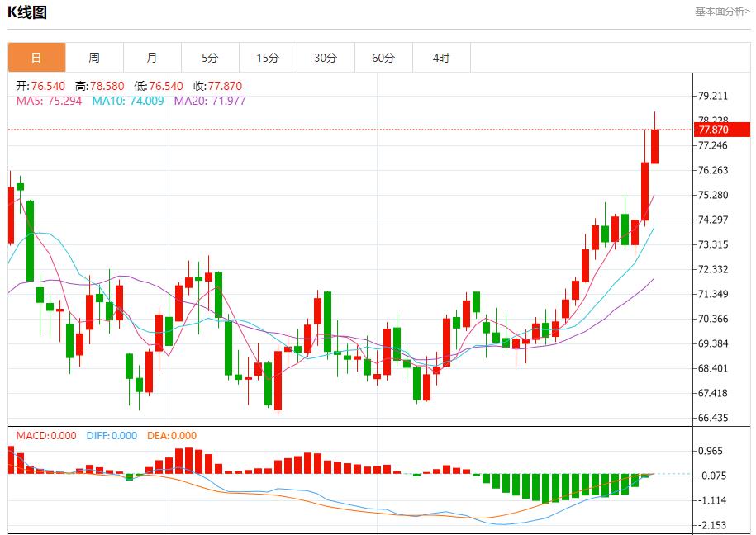Show the 60分 interval chart
Viewport: 756px width, 535px height.
point(383,58)
